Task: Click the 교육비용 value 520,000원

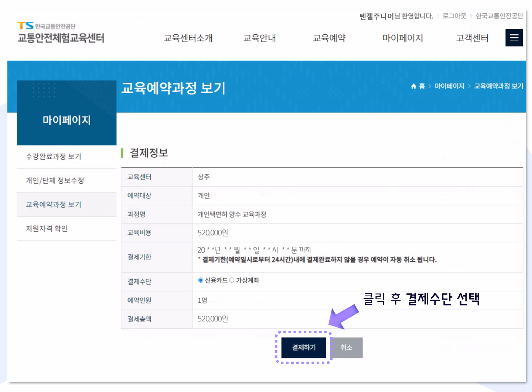Action: point(213,233)
